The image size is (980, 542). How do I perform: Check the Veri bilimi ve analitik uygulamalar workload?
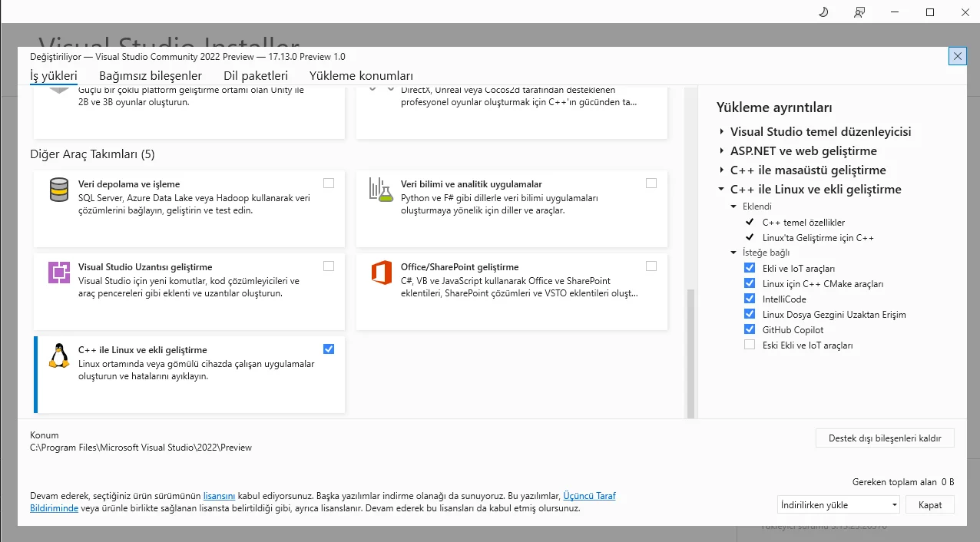651,183
